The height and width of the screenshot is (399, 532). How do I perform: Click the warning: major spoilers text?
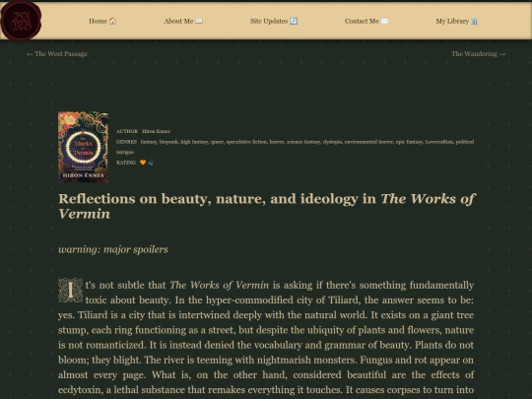coord(113,249)
